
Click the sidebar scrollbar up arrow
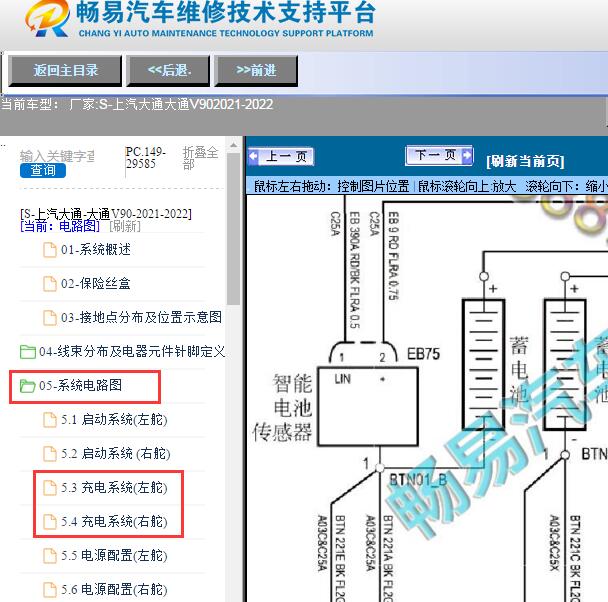233,146
